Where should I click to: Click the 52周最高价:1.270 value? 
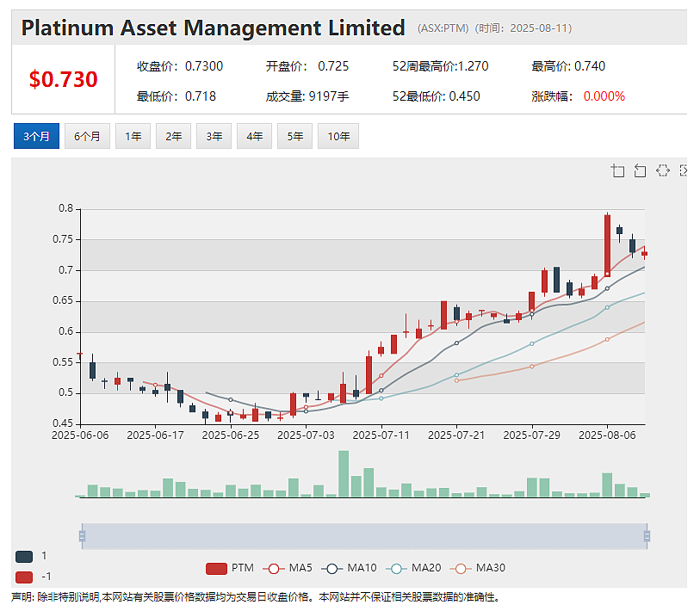point(440,66)
